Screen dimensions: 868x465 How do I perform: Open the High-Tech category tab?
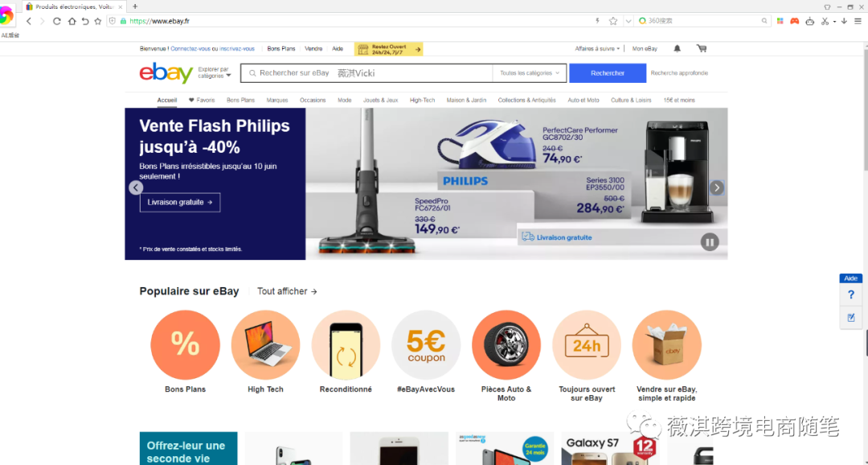point(423,101)
